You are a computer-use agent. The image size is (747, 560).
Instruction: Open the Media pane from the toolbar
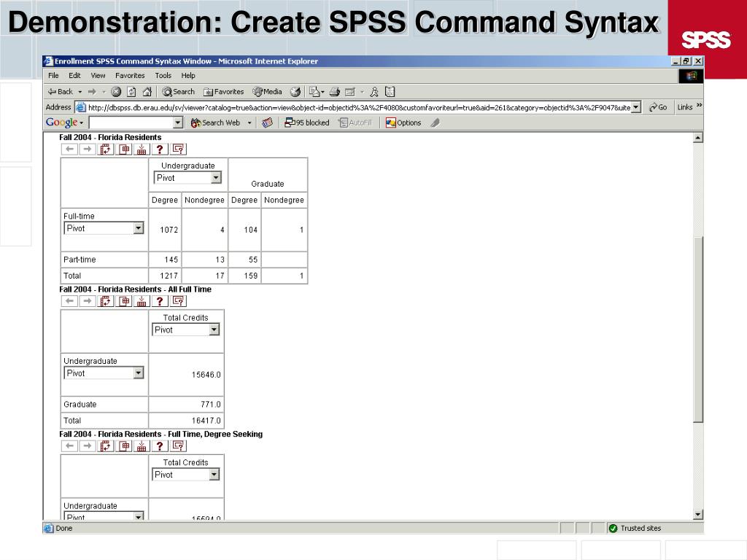[x=267, y=92]
